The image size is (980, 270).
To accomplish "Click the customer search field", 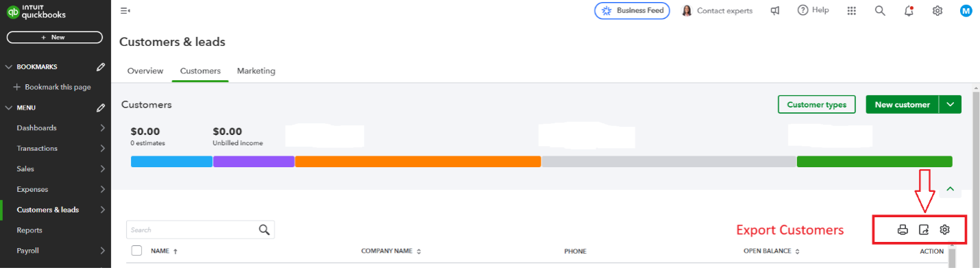I will (x=200, y=230).
